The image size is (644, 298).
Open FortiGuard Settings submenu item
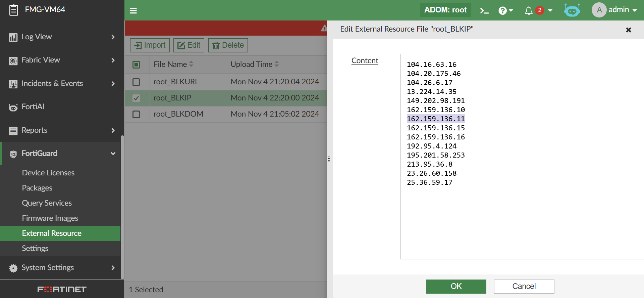[x=35, y=248]
